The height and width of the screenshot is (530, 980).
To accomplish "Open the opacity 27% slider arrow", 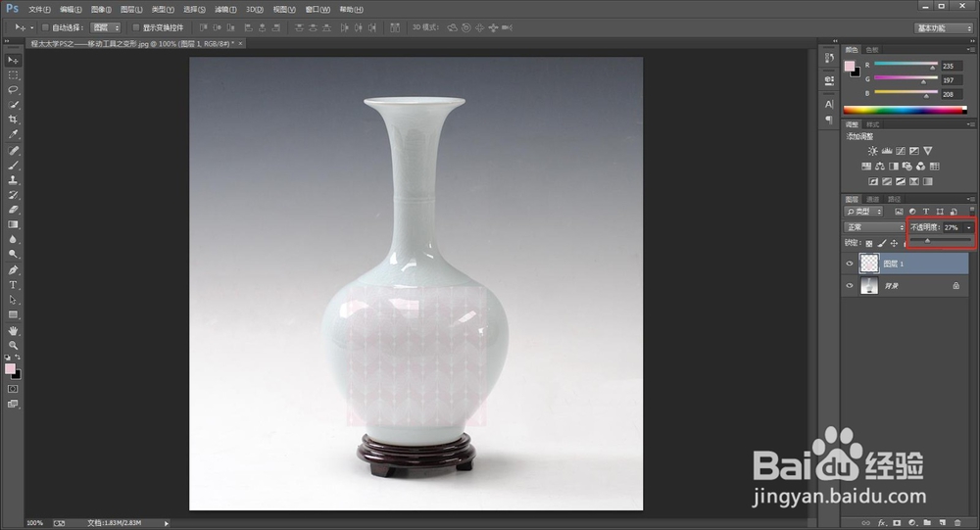I will (x=969, y=227).
